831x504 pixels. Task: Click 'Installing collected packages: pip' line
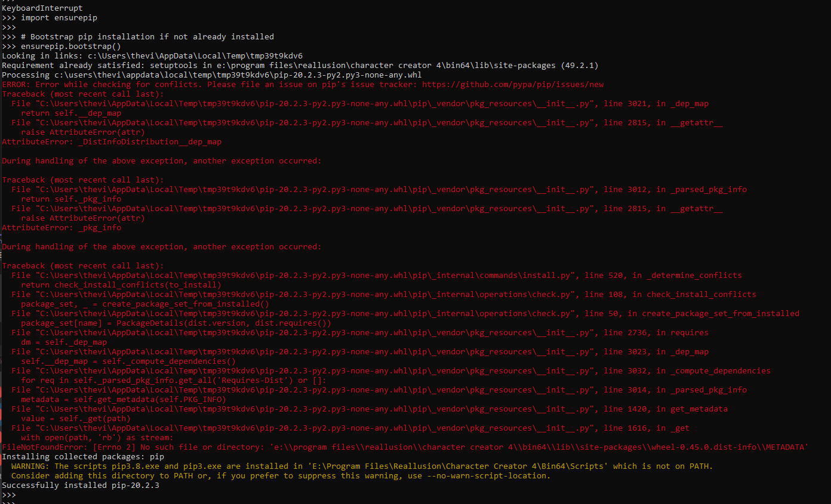(x=82, y=457)
